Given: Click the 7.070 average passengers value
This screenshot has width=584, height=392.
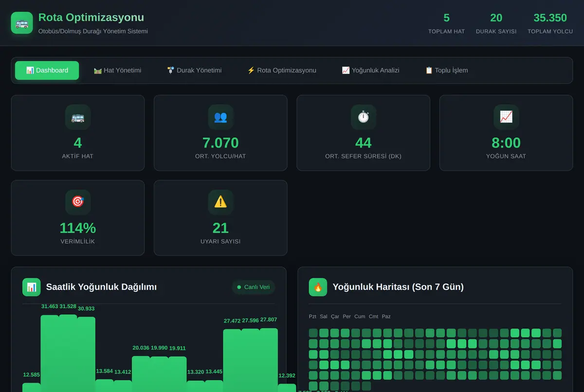Looking at the screenshot, I should [x=220, y=143].
